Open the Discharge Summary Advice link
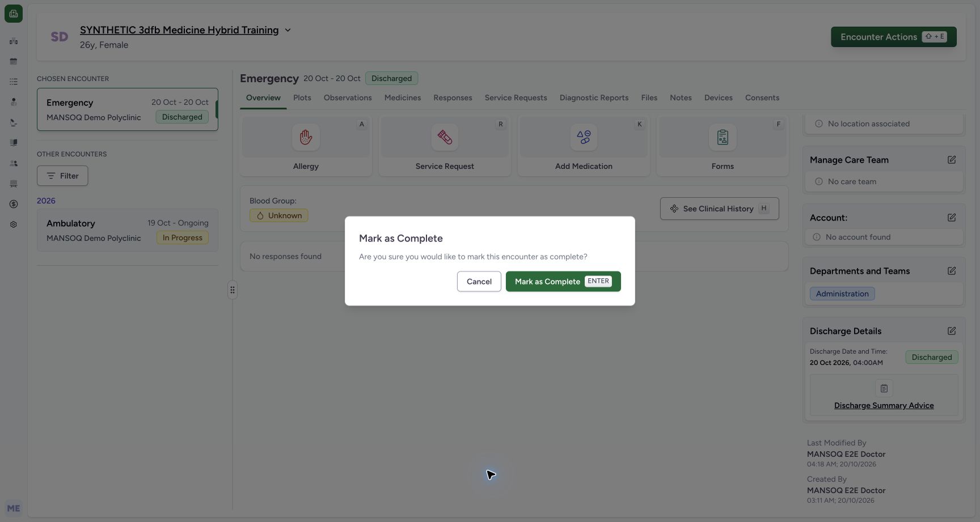 pyautogui.click(x=884, y=405)
